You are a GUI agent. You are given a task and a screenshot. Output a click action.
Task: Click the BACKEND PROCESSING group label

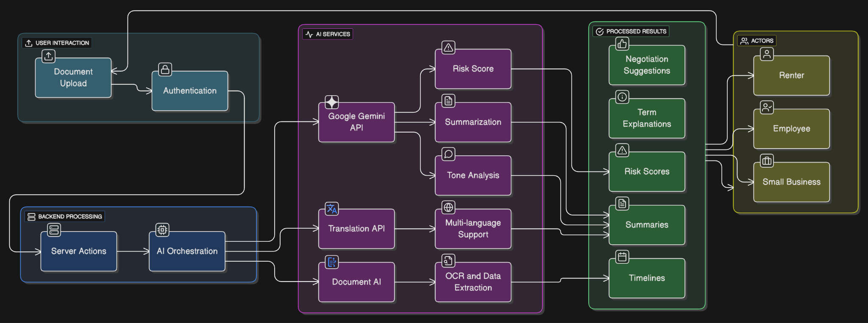point(65,217)
